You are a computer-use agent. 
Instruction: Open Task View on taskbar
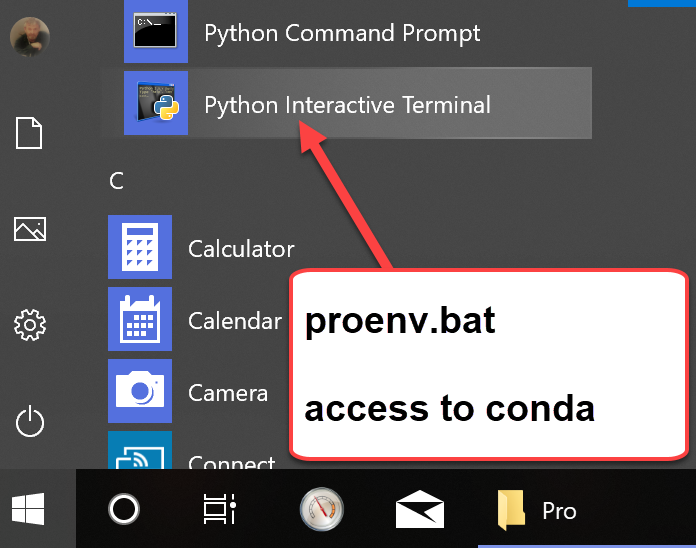[x=220, y=509]
